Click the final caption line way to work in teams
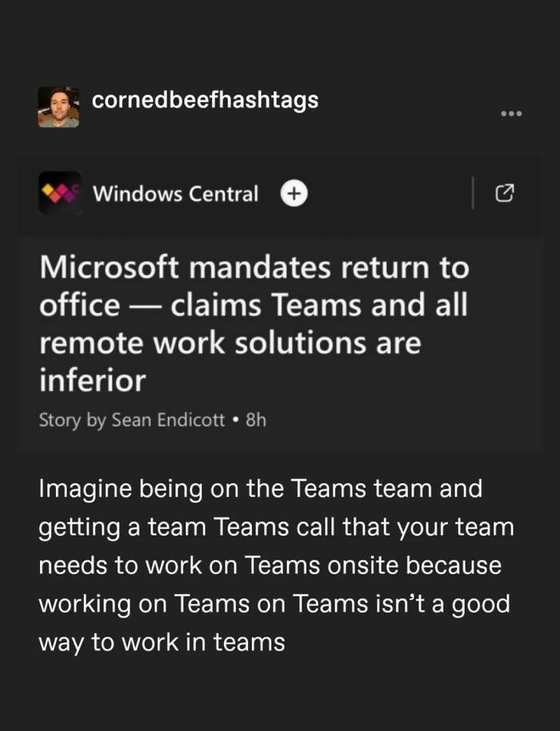The width and height of the screenshot is (560, 731). [x=162, y=641]
